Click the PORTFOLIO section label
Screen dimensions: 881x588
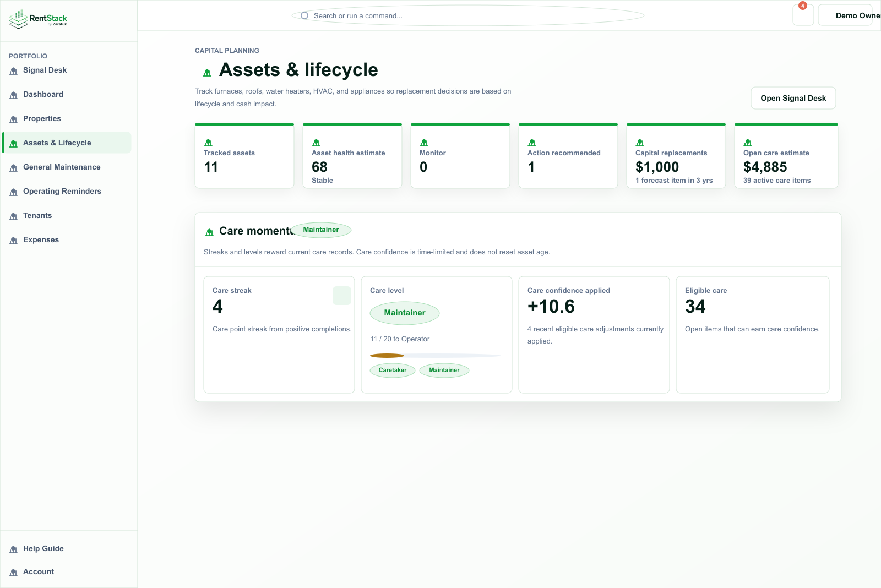pyautogui.click(x=28, y=56)
